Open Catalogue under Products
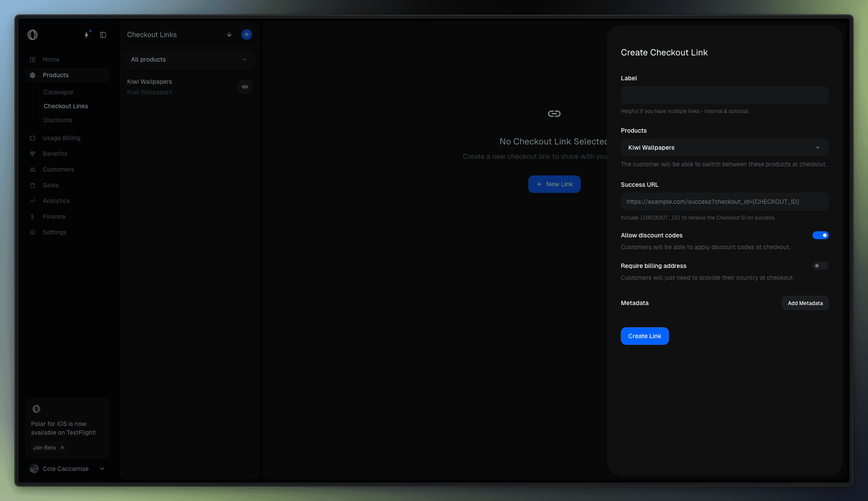Screen dimensions: 868x501 [59, 92]
